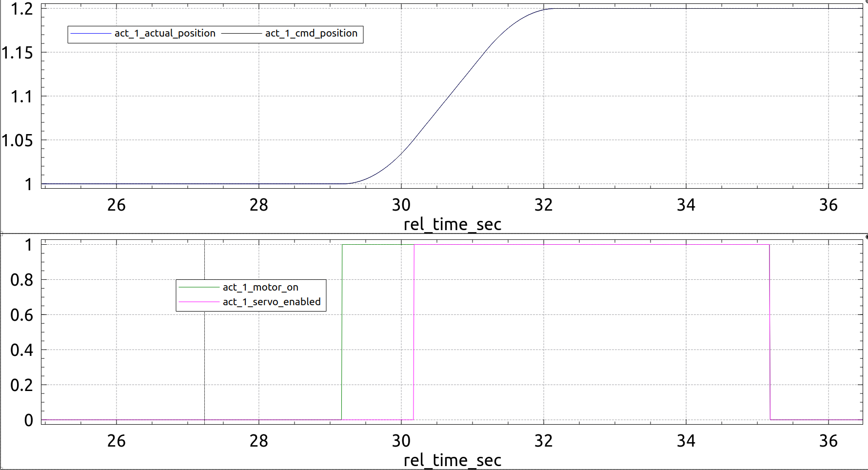
Task: Toggle the act_1_motor_on legend entry
Action: [x=261, y=287]
